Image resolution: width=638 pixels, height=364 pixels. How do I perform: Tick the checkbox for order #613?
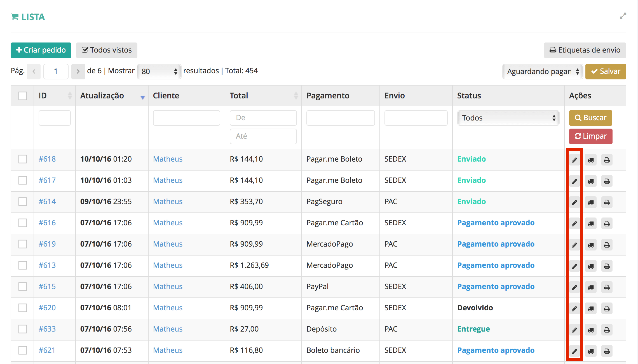pos(23,265)
